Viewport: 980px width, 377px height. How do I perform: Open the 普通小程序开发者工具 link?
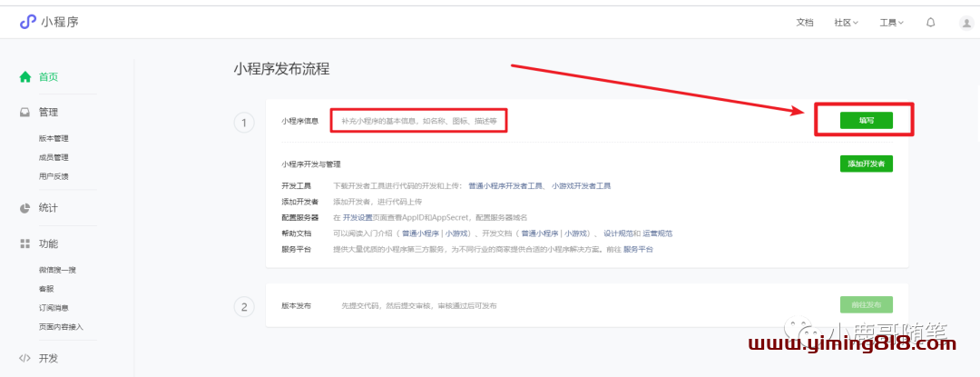tap(506, 185)
